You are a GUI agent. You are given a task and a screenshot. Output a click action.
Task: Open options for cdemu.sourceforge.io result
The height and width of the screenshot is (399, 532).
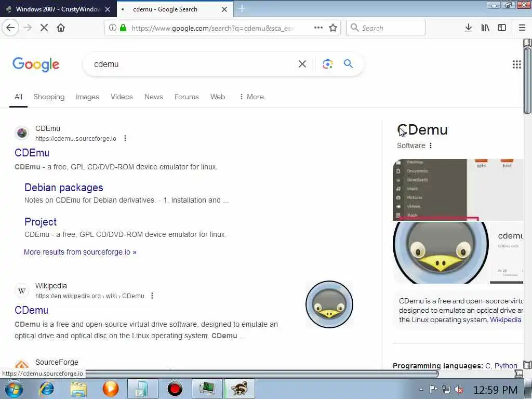125,138
